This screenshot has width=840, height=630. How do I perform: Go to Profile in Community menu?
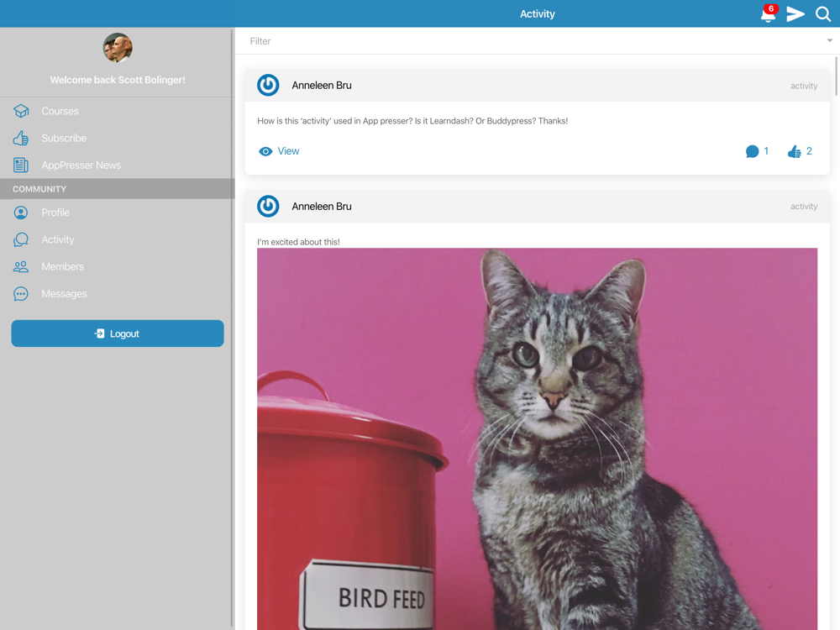click(x=118, y=213)
